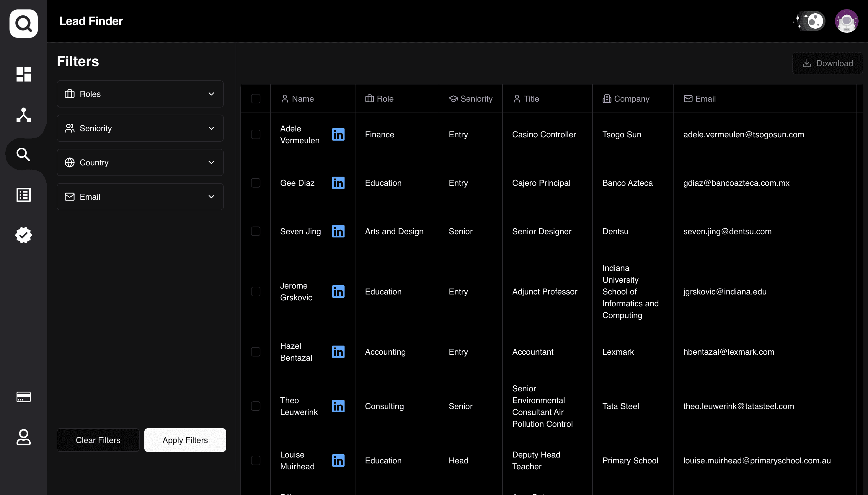The width and height of the screenshot is (868, 495).
Task: Click email louise.muirhead@primaryschool.com.au
Action: [757, 460]
